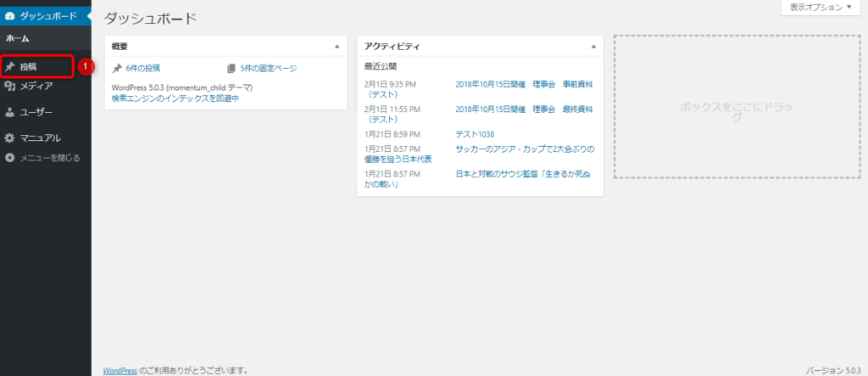
Task: Click the empty ボックスをここにドラッグ drop area
Action: pyautogui.click(x=735, y=107)
